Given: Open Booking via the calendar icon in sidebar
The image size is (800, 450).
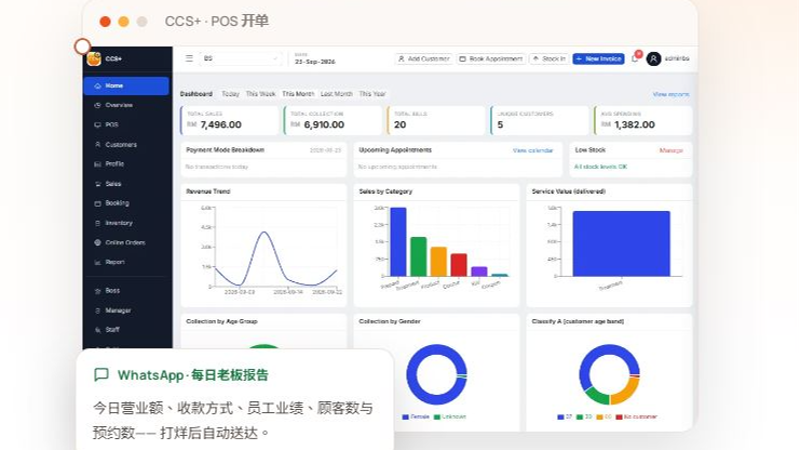Looking at the screenshot, I should coord(97,203).
